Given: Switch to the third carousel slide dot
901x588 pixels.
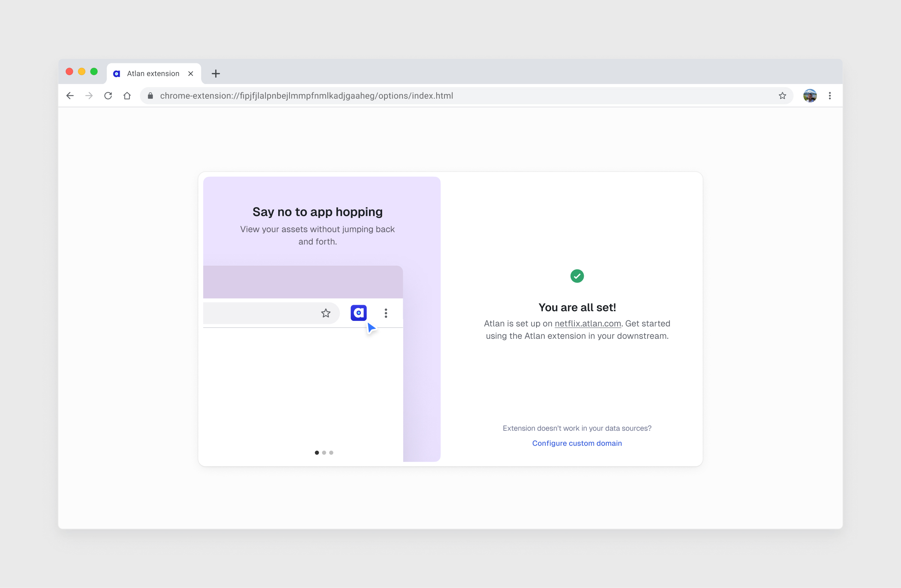Looking at the screenshot, I should 331,453.
